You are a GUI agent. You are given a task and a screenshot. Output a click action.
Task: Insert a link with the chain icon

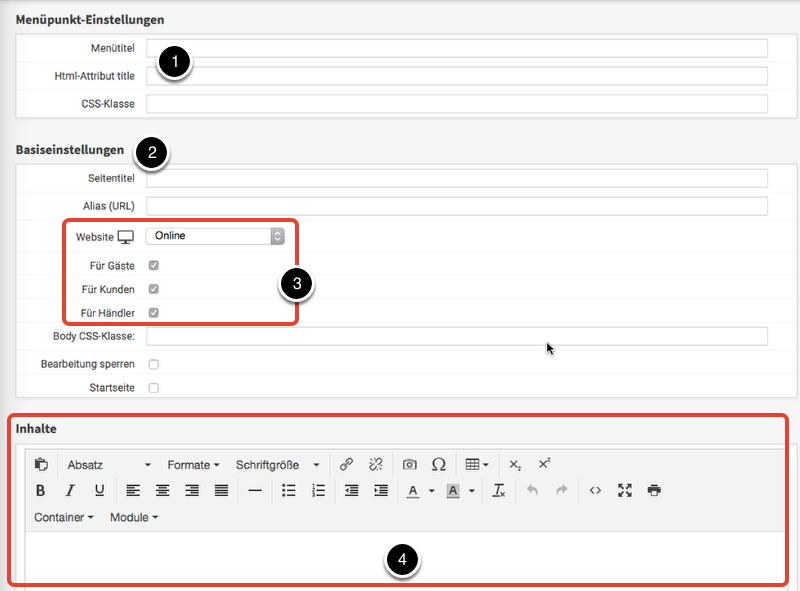pyautogui.click(x=346, y=464)
